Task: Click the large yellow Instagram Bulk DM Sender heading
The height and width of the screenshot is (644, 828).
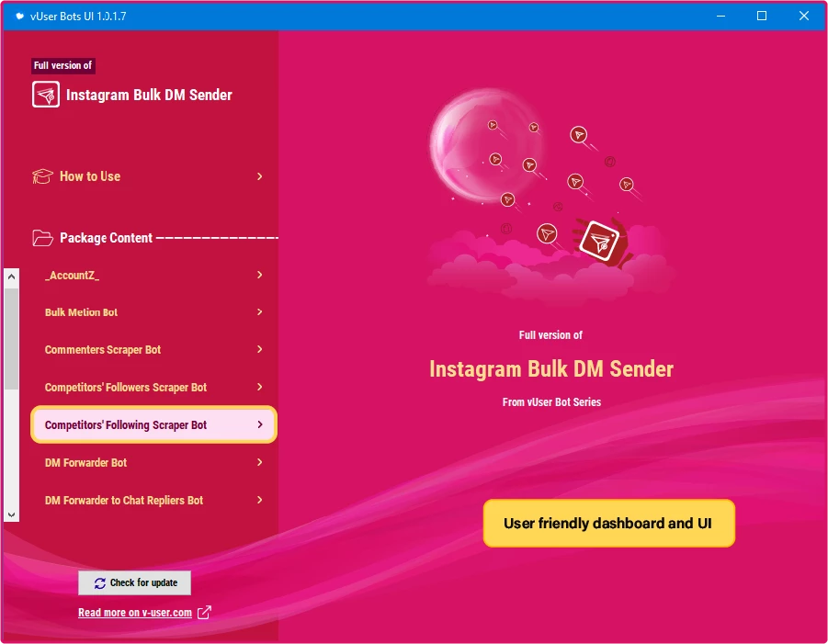Action: 551,369
